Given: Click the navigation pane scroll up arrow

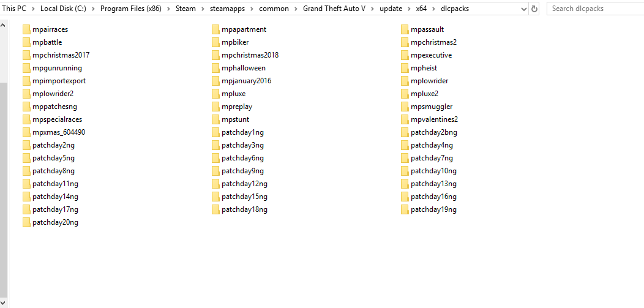Looking at the screenshot, I should click(x=3, y=26).
